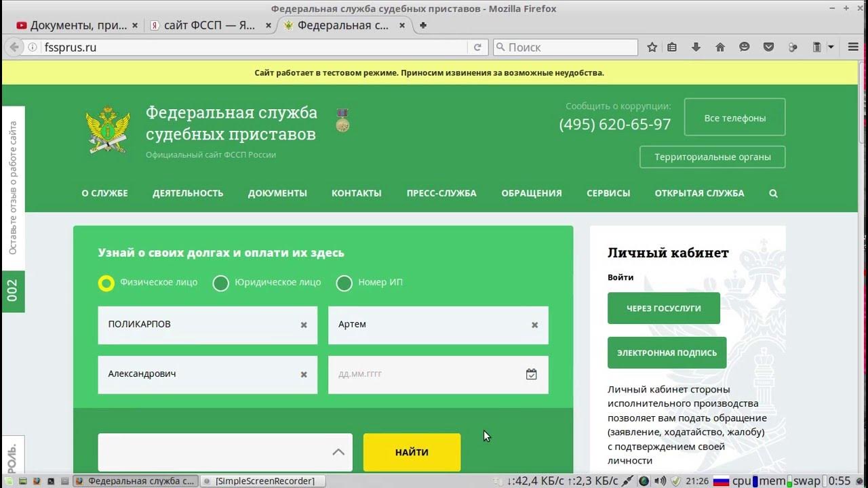Click the 002 green side label
The width and height of the screenshot is (868, 488).
point(13,291)
